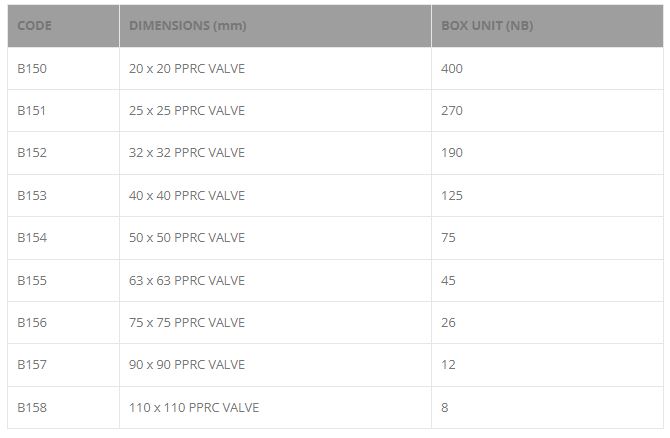Select the 75 x 75 PPRC VALVE entry
Image resolution: width=670 pixels, height=438 pixels.
point(187,322)
